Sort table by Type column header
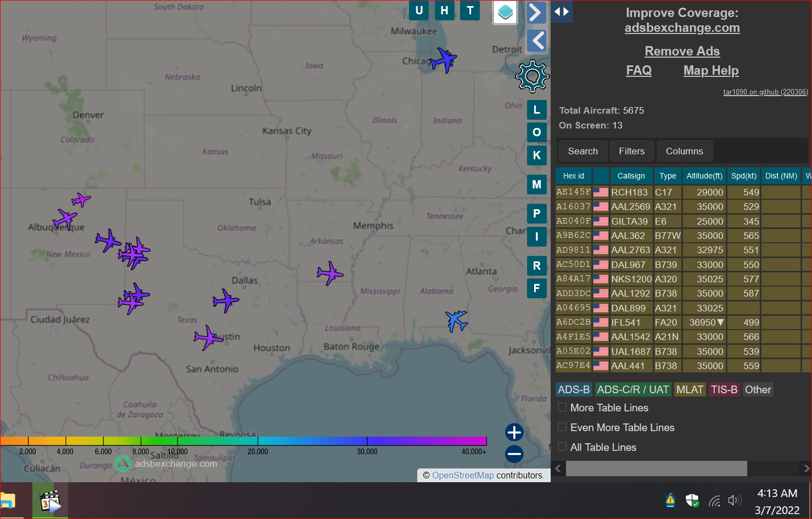 point(668,176)
